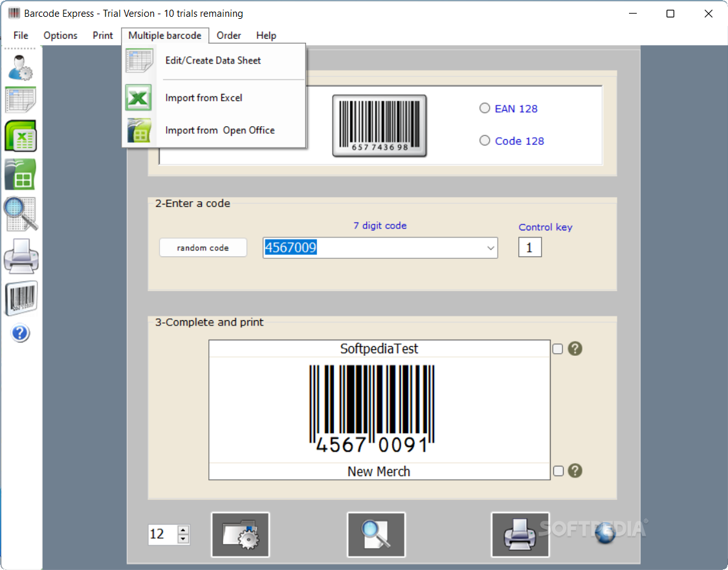Click help icon beside New Merch line

point(575,470)
